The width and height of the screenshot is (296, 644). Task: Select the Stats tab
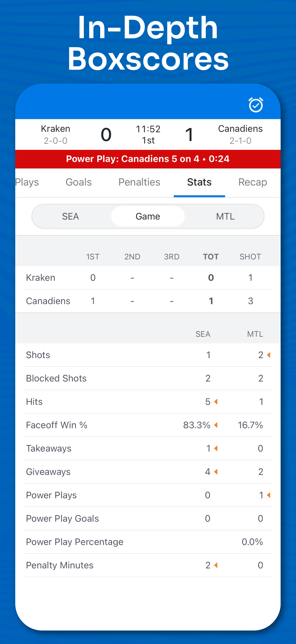pyautogui.click(x=199, y=182)
